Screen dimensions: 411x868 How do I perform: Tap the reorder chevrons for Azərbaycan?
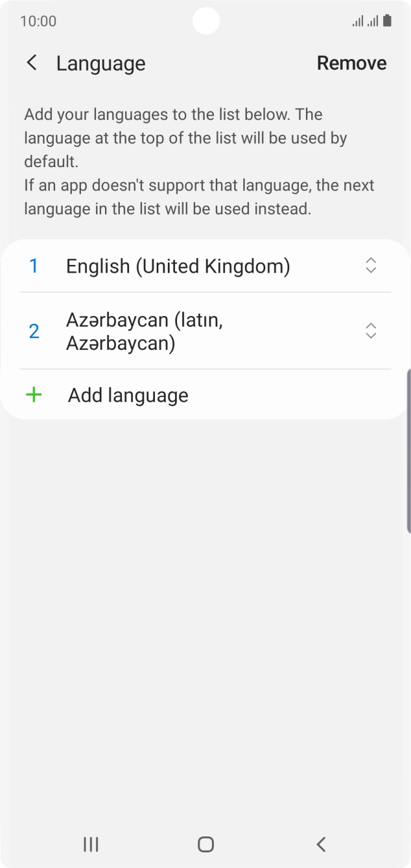(370, 331)
